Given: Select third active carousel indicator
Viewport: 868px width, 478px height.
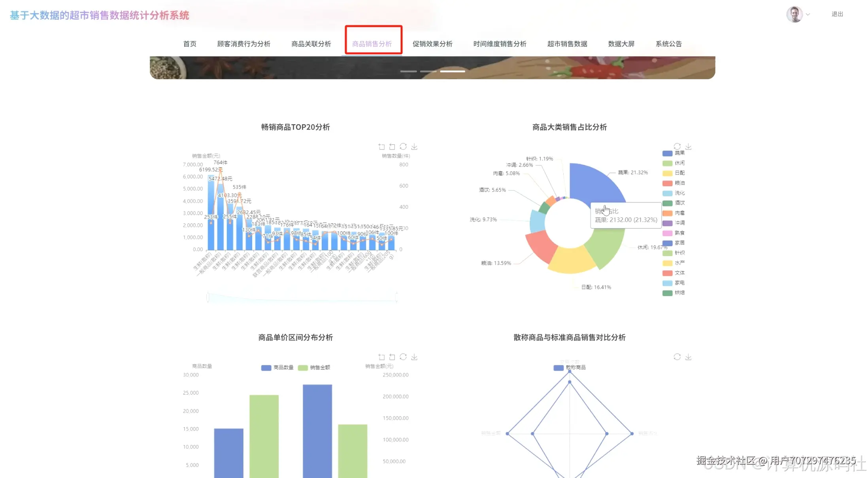Looking at the screenshot, I should click(x=453, y=71).
